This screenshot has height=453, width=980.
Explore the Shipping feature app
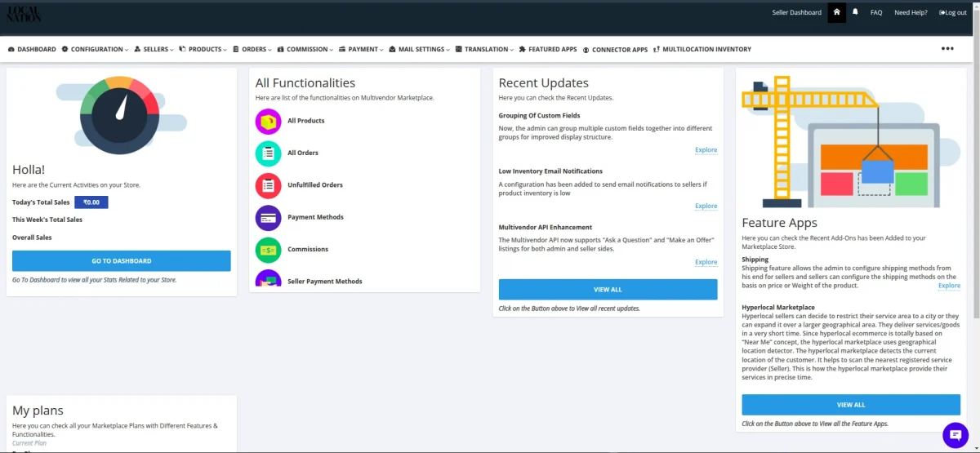(949, 286)
